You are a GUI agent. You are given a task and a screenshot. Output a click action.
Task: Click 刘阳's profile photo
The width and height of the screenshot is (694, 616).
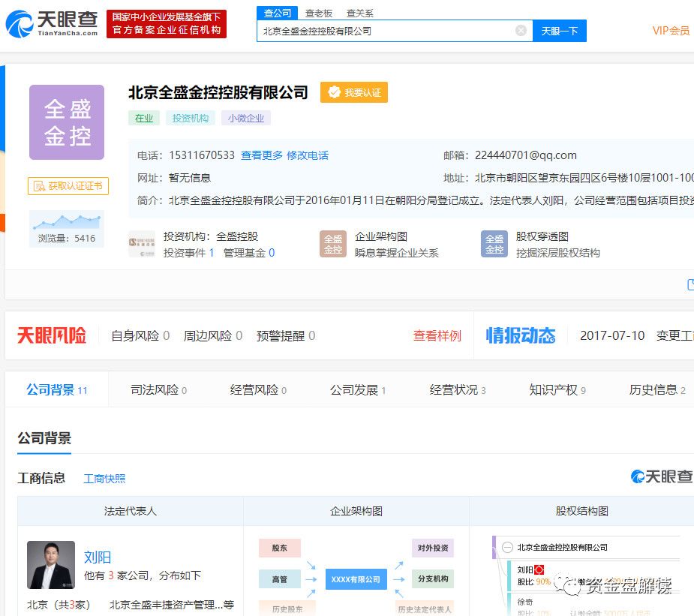point(51,565)
